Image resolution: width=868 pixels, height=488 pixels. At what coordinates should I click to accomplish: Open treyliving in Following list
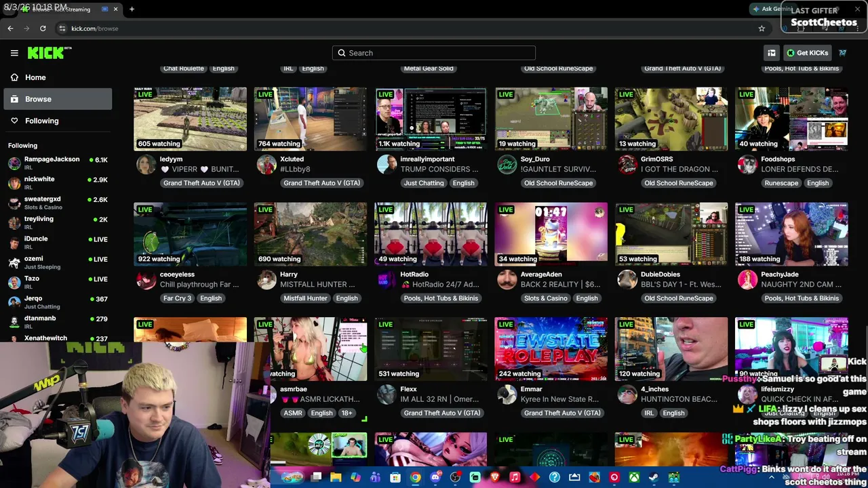tap(58, 223)
